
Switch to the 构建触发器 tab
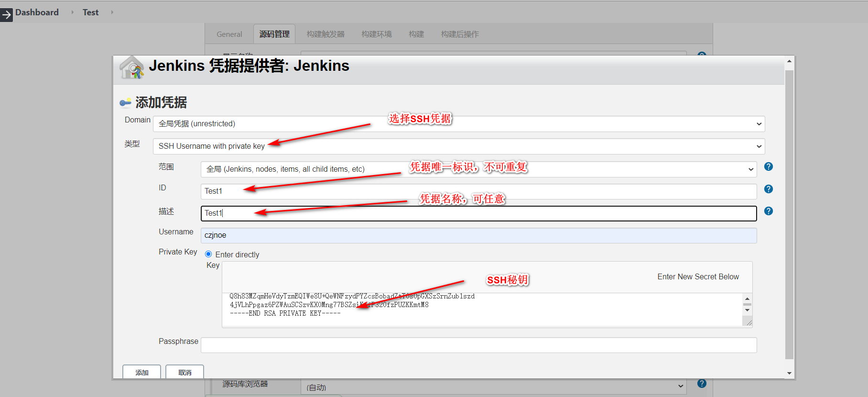(x=325, y=34)
